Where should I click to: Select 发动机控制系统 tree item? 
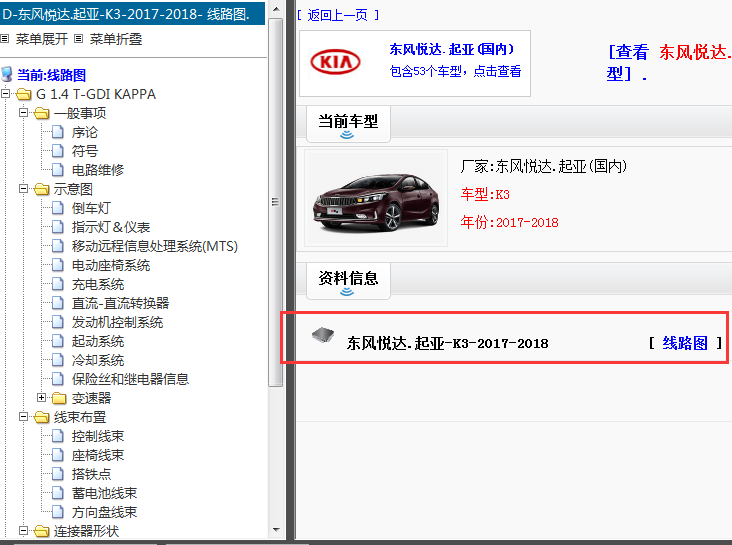(x=117, y=322)
